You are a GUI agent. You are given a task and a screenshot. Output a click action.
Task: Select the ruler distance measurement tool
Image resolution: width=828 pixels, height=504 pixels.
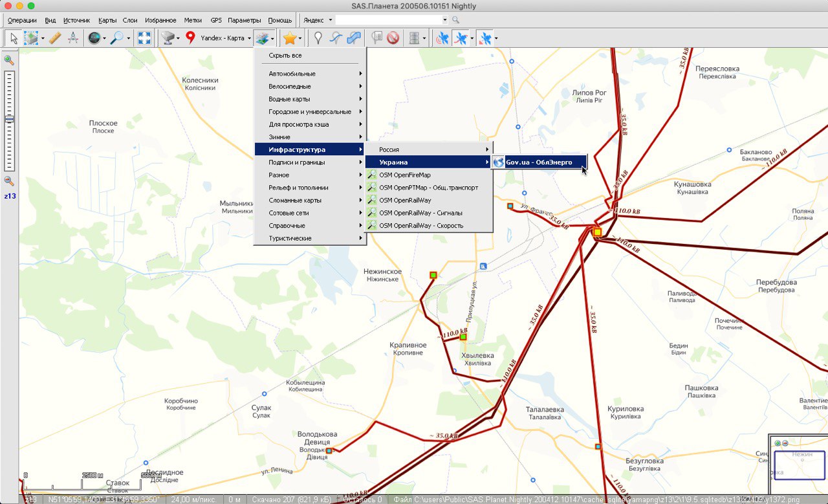55,38
